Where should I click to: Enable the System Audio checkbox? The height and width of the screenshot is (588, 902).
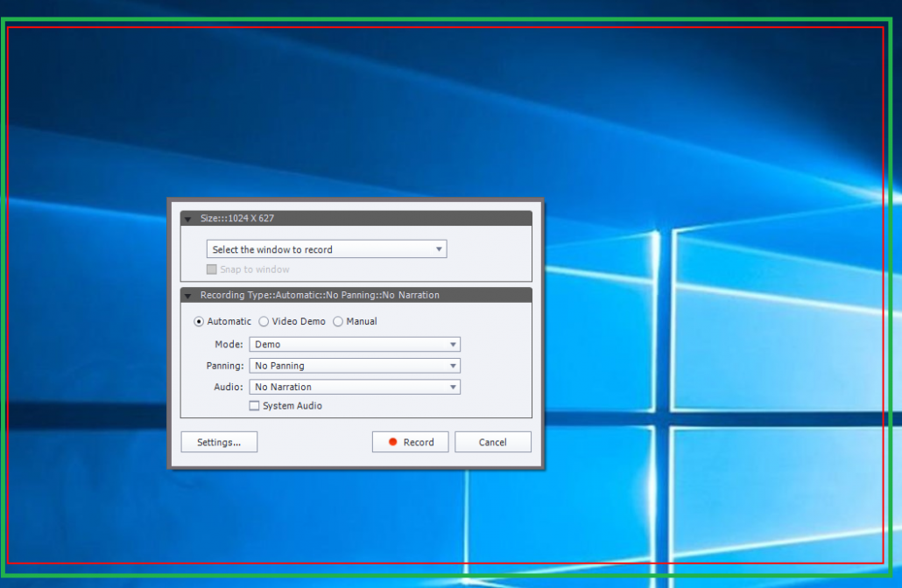[x=255, y=406]
